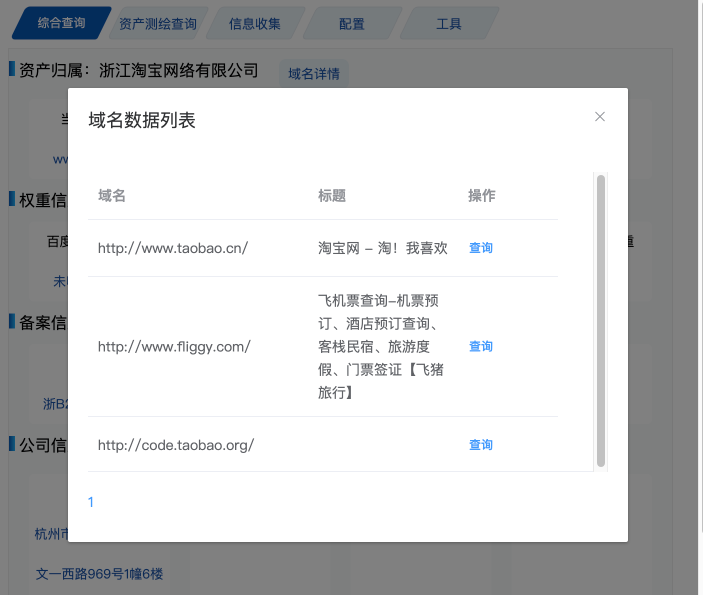Click the 淘宝网 – 淘！我喜欢 title cell
This screenshot has height=595, width=703.
(x=382, y=248)
